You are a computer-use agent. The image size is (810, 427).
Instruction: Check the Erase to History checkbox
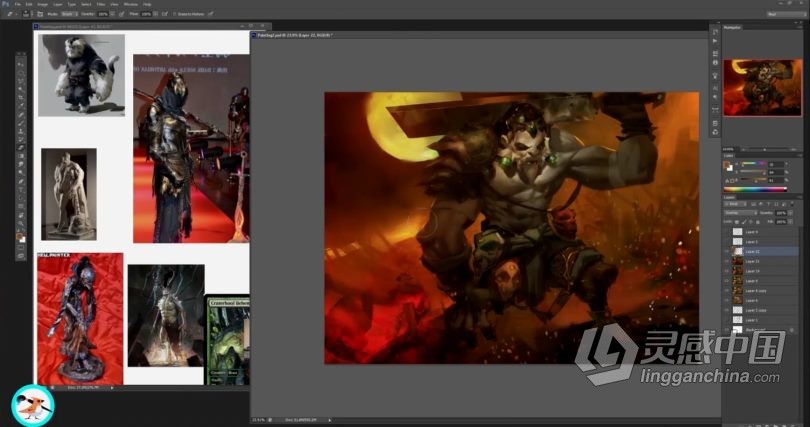point(175,14)
